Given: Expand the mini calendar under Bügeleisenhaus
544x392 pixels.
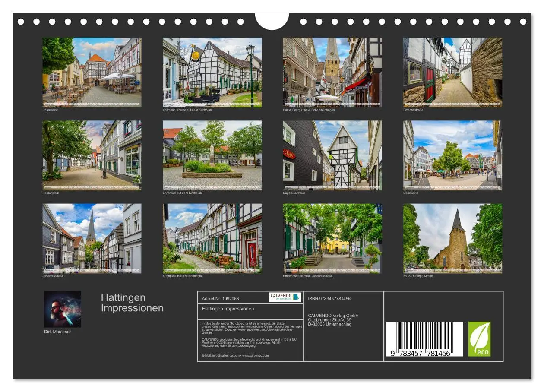Looking at the screenshot, I should [x=332, y=187].
